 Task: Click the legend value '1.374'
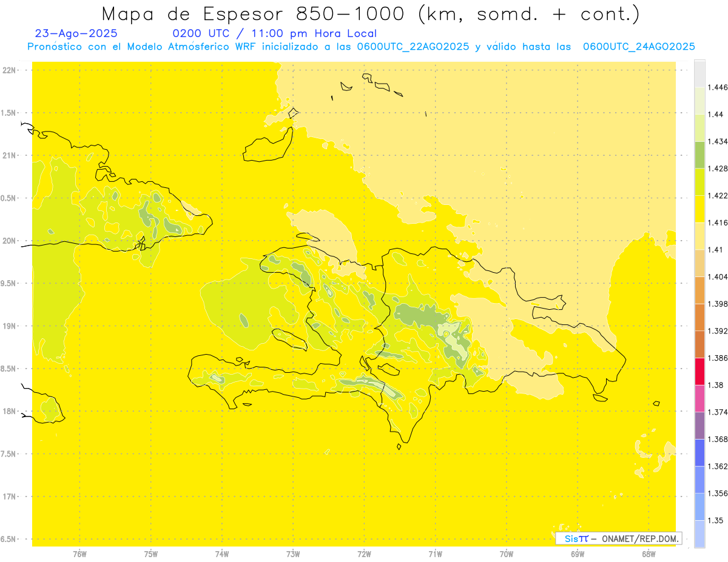pyautogui.click(x=718, y=412)
